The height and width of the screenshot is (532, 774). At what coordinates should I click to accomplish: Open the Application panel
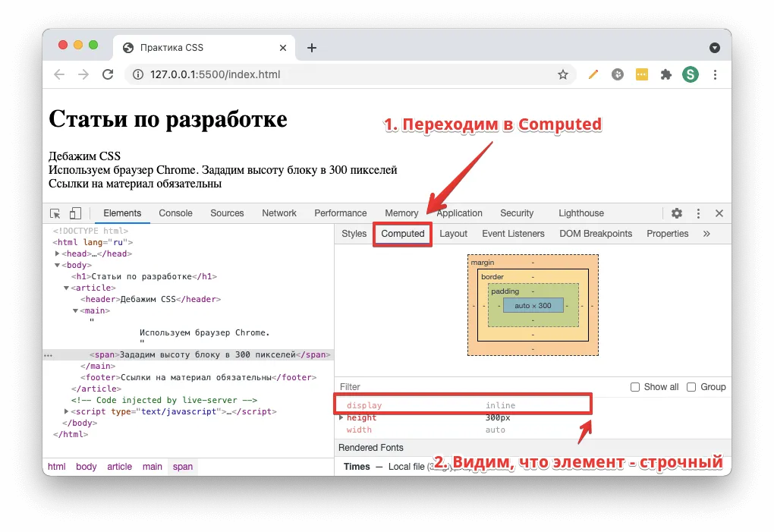pyautogui.click(x=459, y=213)
